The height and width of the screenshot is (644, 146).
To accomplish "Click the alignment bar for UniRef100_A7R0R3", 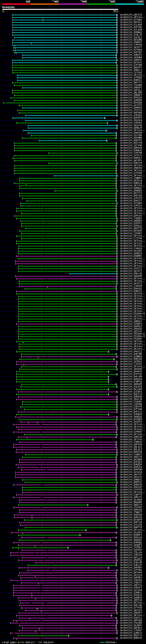I will 63,123.
